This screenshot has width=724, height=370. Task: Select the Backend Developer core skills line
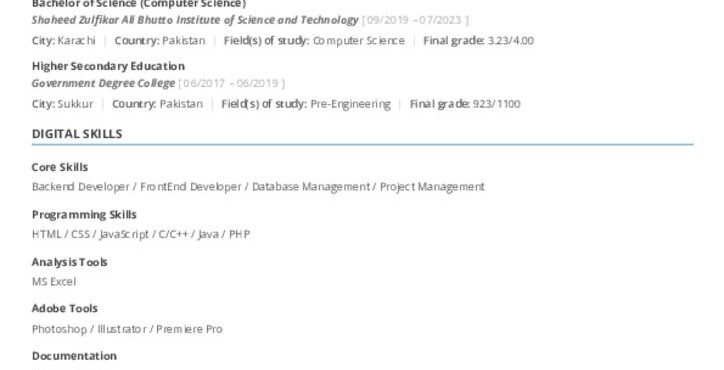258,187
